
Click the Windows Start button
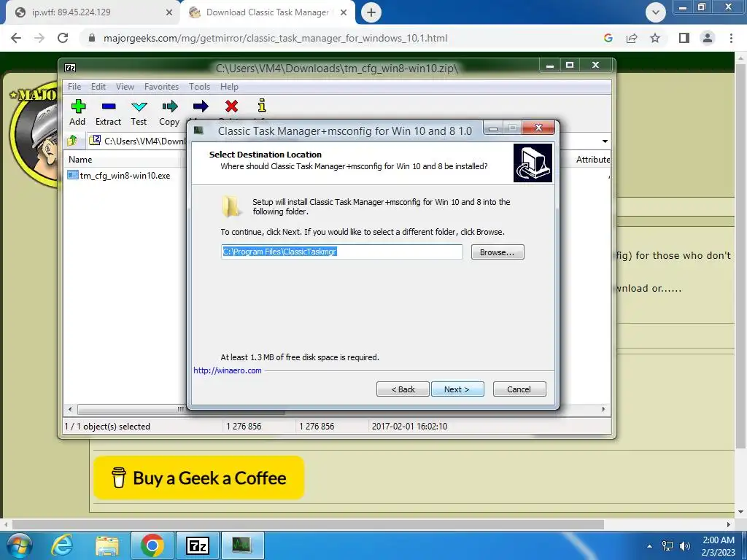(x=19, y=545)
